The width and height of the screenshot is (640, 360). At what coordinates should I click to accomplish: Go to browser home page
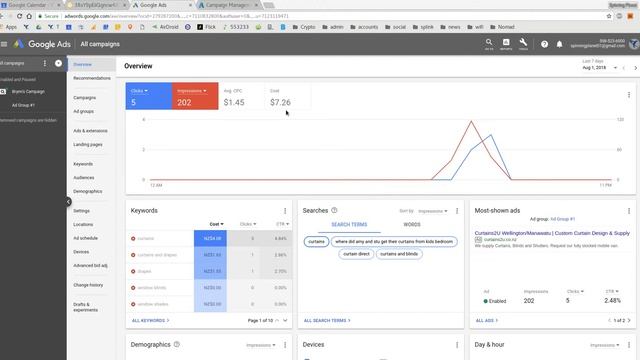pos(29,16)
